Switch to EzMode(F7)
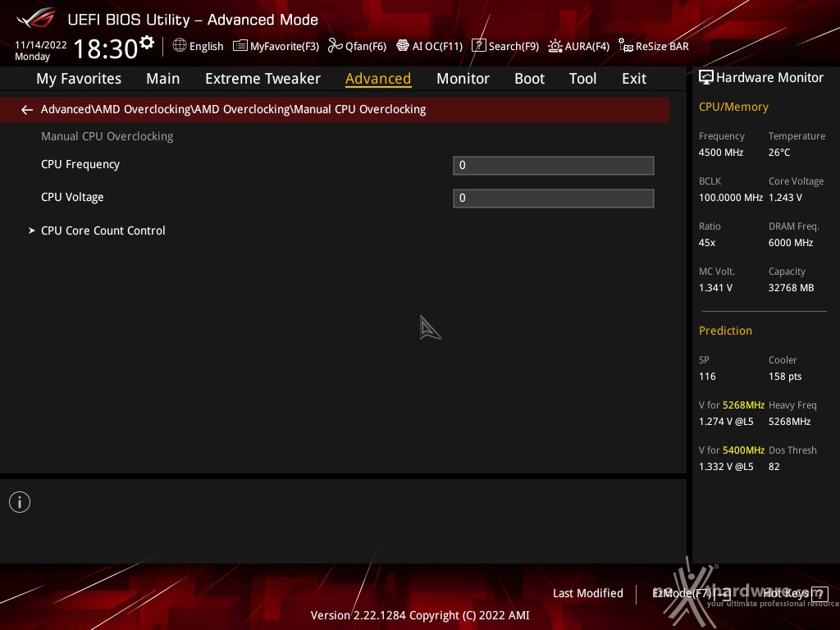The width and height of the screenshot is (840, 630). tap(691, 594)
